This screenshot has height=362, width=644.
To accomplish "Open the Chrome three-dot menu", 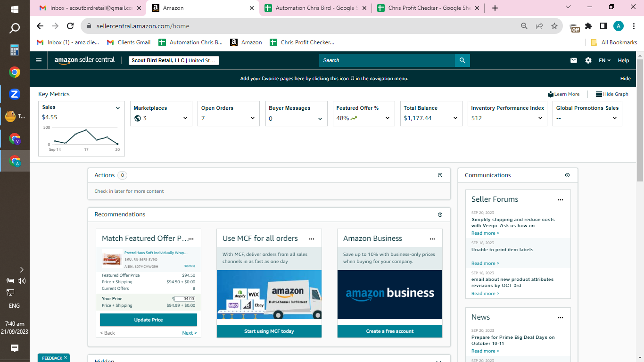I will point(634,26).
